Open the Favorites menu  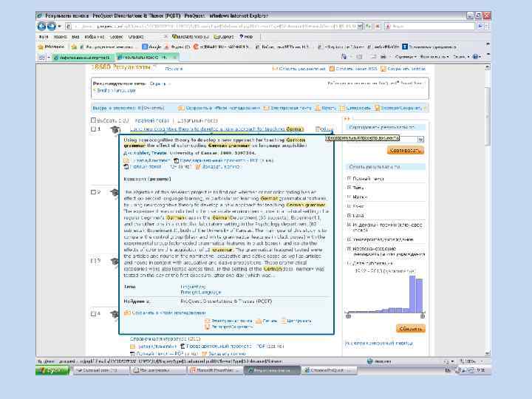(x=95, y=37)
